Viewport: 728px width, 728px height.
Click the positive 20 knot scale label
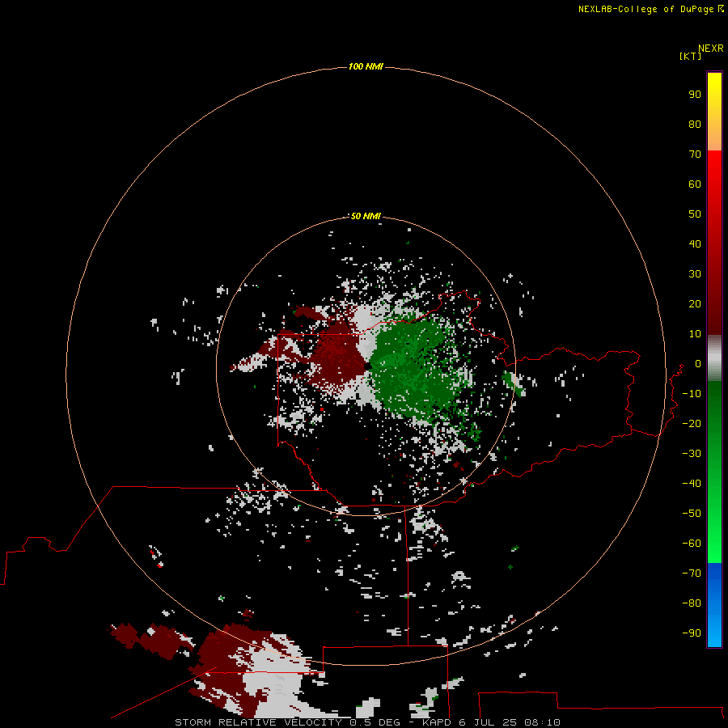pos(695,304)
